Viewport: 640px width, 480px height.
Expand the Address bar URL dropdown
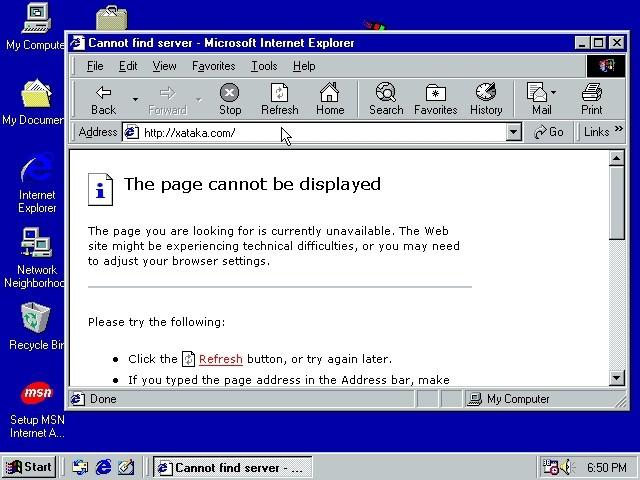(x=513, y=132)
